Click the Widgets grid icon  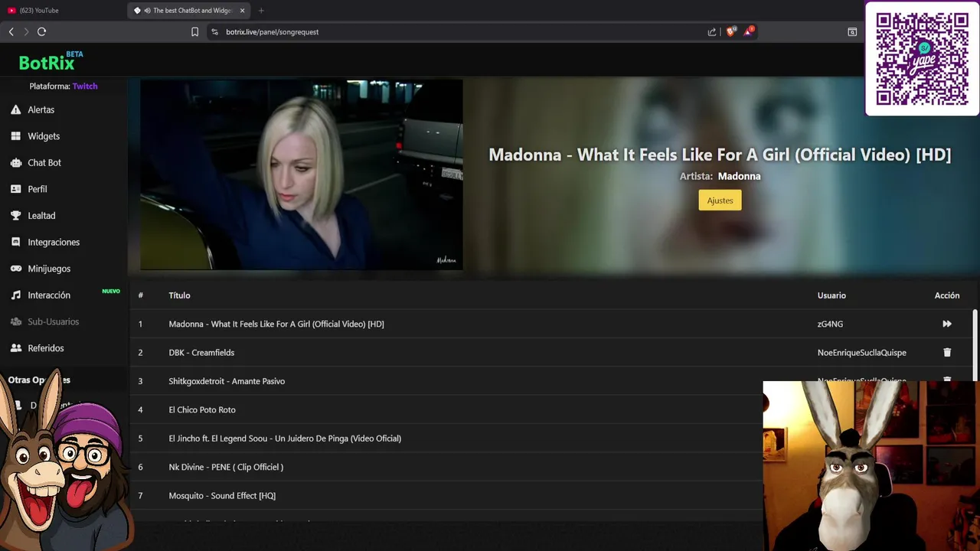point(15,136)
